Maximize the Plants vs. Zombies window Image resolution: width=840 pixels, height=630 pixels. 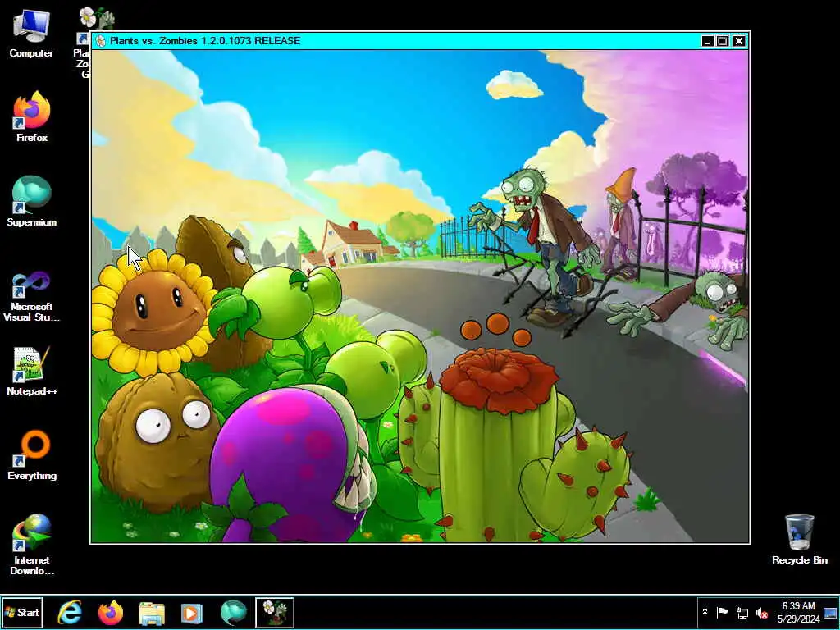[x=723, y=41]
